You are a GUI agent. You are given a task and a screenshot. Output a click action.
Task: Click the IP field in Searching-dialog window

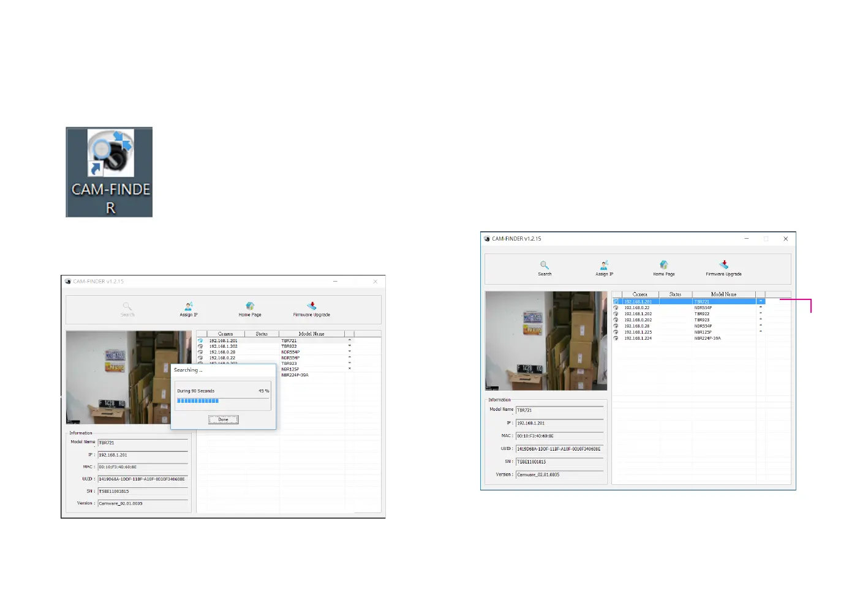(x=143, y=455)
